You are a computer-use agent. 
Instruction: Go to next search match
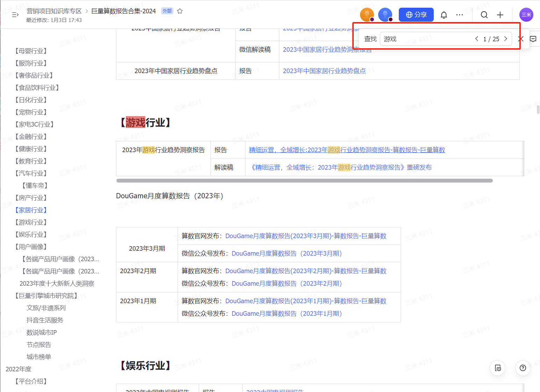(505, 39)
